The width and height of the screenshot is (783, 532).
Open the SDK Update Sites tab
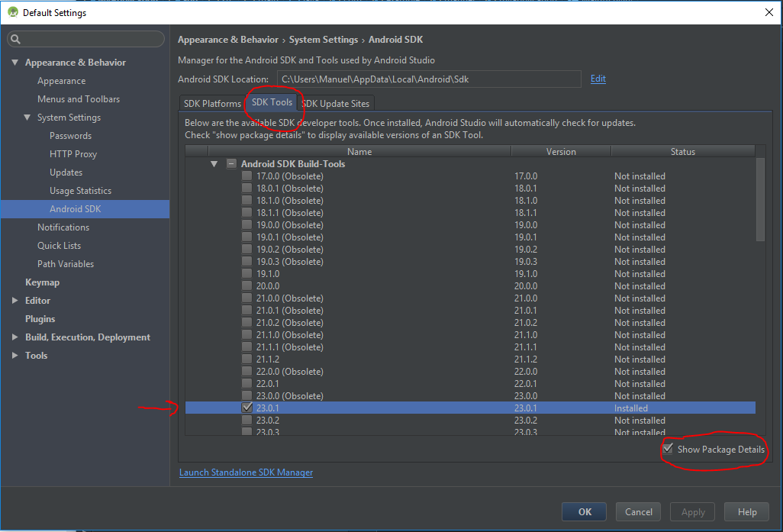click(x=336, y=103)
